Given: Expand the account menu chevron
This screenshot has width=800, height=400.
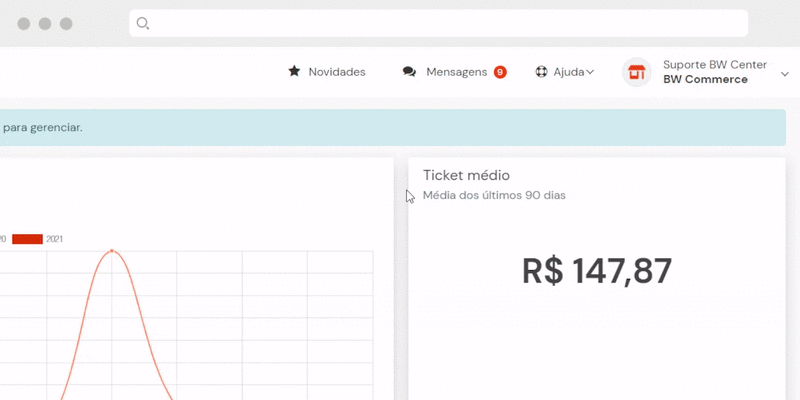Looking at the screenshot, I should click(x=785, y=74).
